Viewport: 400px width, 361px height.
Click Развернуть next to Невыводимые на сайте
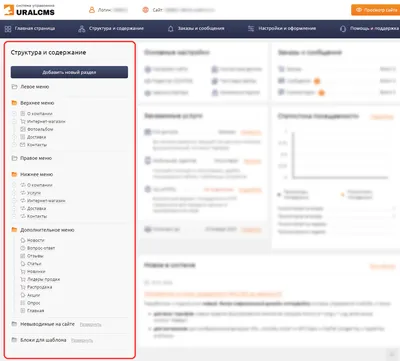coord(91,324)
